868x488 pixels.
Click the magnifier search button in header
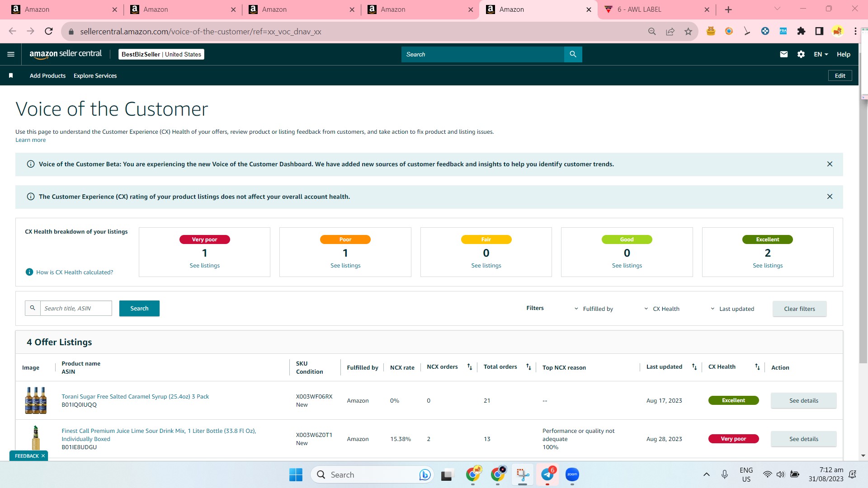tap(573, 54)
